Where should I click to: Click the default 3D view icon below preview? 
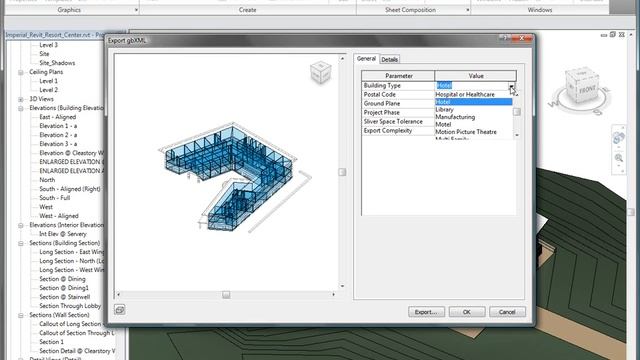pyautogui.click(x=120, y=310)
